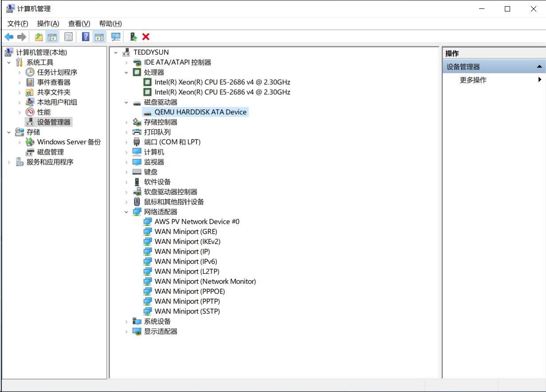Click the Event Viewer icon
Screen dimensions: 546x392
[x=30, y=82]
